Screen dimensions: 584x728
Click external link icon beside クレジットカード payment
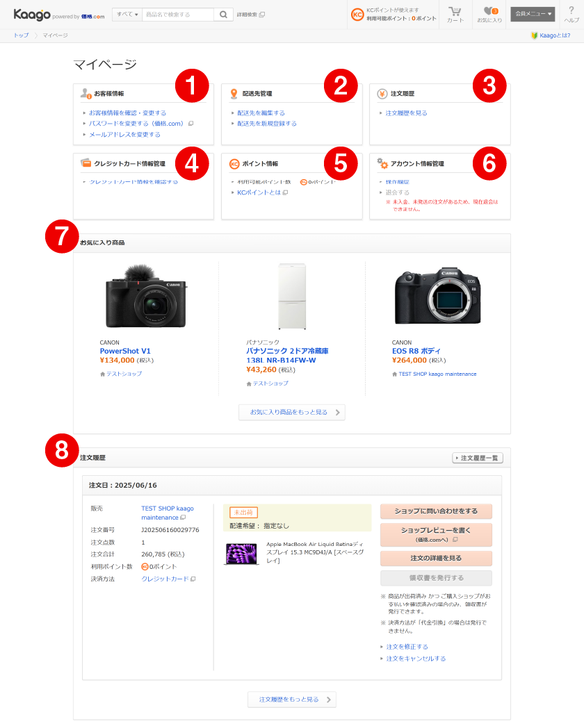click(x=193, y=579)
